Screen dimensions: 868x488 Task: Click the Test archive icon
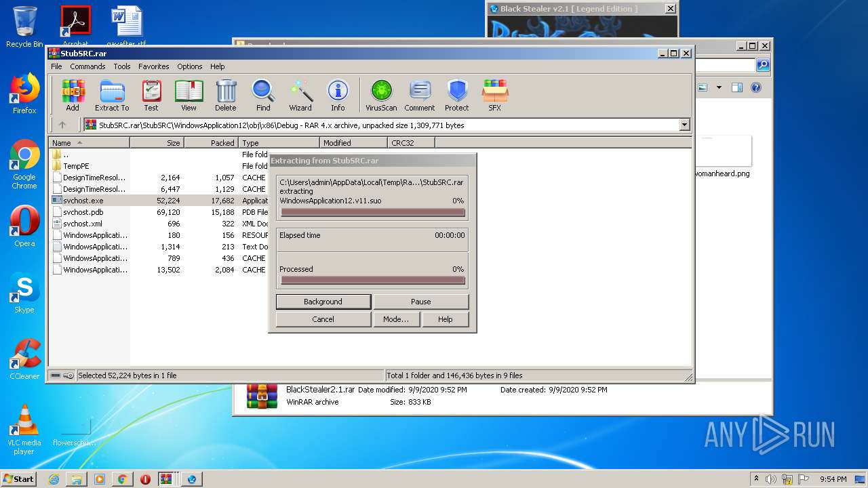pos(151,95)
